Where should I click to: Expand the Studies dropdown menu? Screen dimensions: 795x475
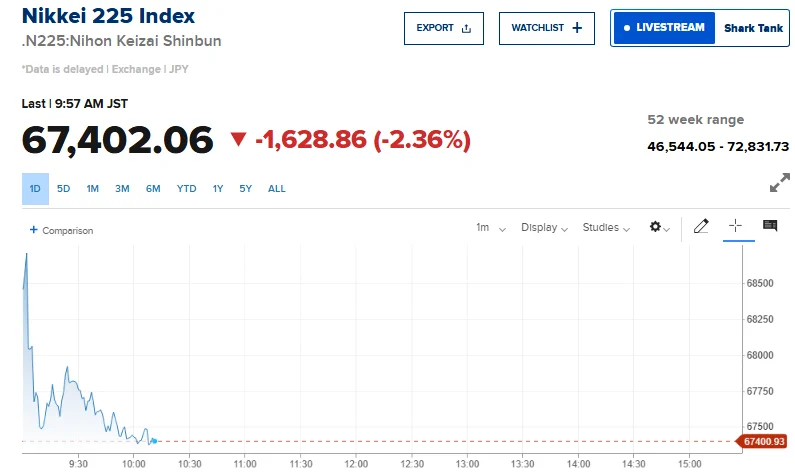coord(606,228)
